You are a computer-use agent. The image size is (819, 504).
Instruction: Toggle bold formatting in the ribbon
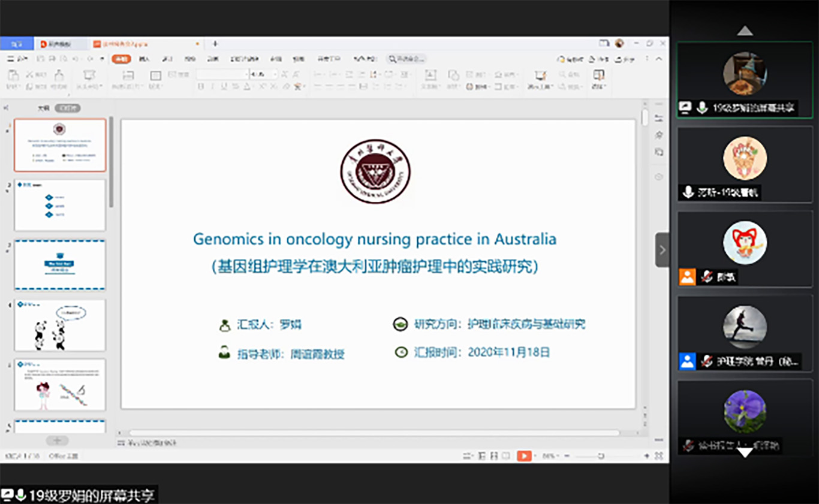pos(201,87)
